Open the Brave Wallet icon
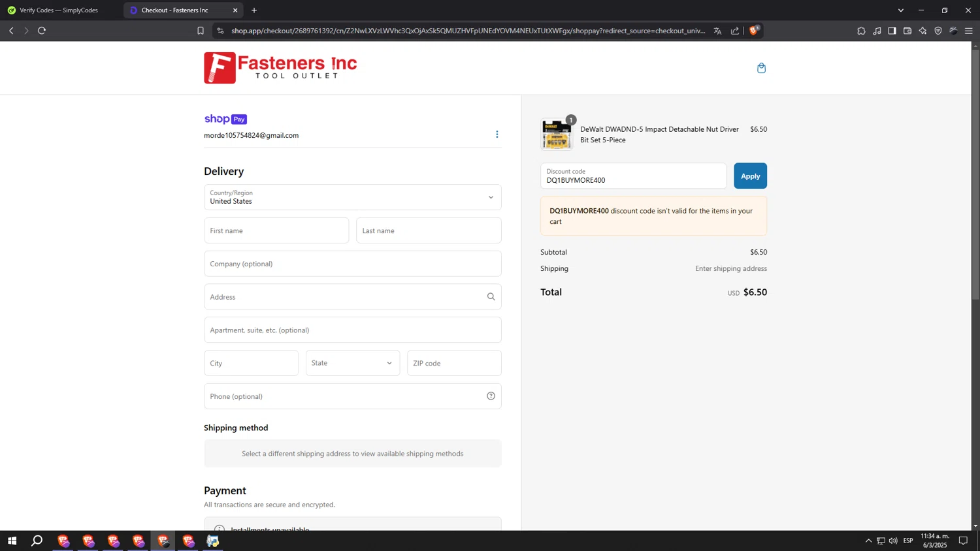980x551 pixels. pyautogui.click(x=907, y=31)
